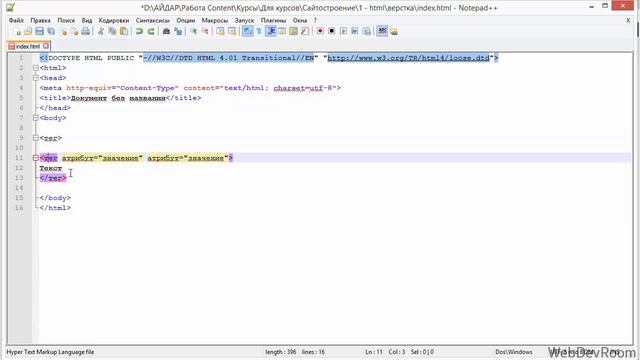
Task: Open the Файл menu
Action: coord(16,20)
